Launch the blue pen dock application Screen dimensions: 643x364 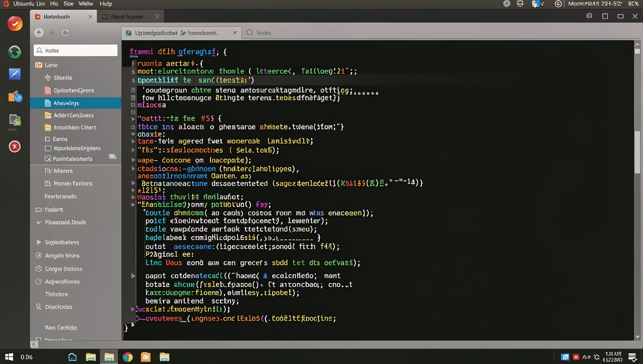point(15,74)
